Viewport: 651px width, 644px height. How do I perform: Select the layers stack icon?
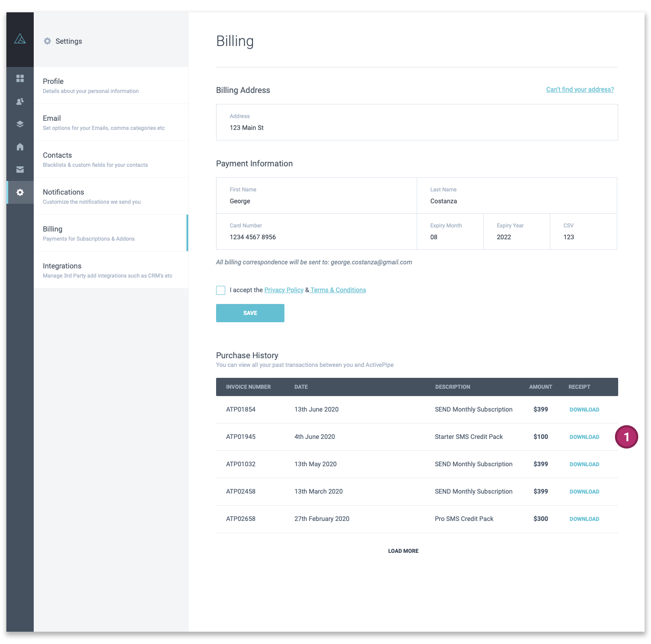click(x=20, y=124)
